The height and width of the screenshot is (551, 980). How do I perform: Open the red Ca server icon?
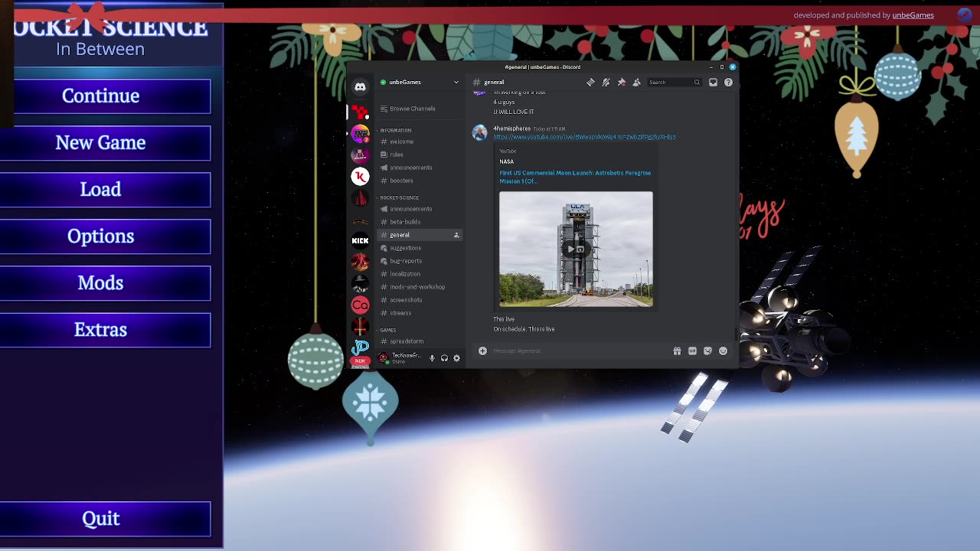pyautogui.click(x=360, y=305)
